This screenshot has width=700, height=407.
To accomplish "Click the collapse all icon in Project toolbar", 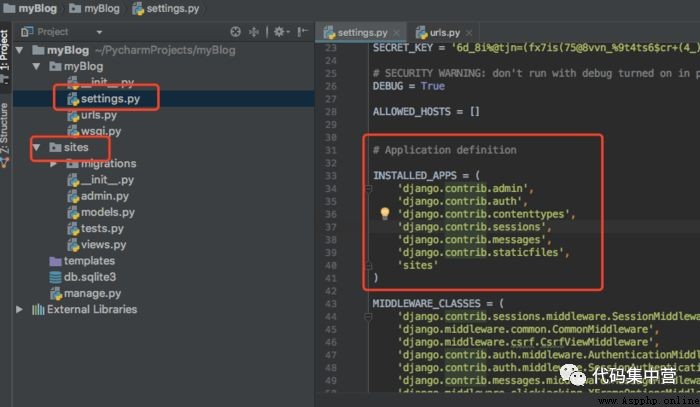I will [254, 32].
